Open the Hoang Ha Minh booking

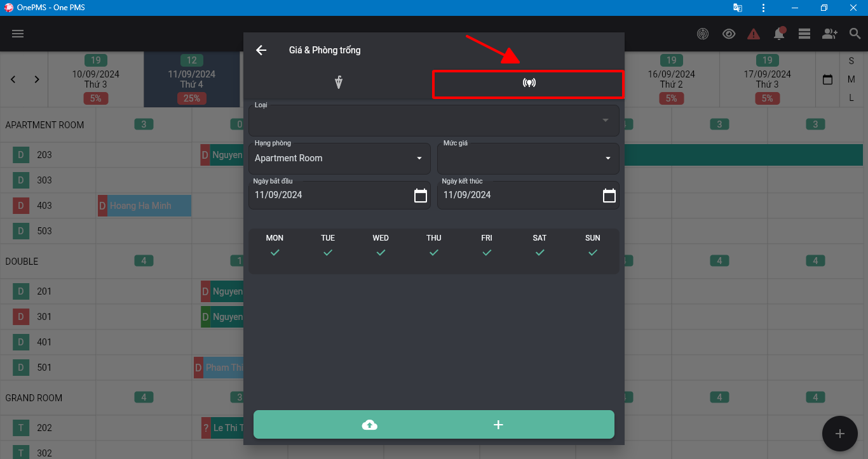(144, 206)
